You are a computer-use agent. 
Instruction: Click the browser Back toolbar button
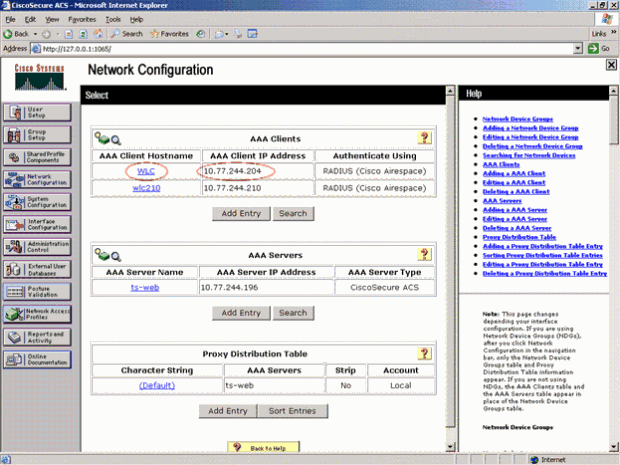click(x=17, y=34)
